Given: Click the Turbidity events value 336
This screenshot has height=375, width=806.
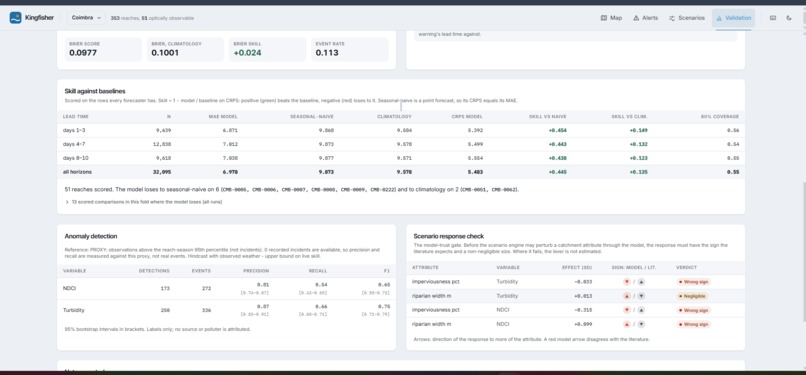Looking at the screenshot, I should tap(206, 310).
